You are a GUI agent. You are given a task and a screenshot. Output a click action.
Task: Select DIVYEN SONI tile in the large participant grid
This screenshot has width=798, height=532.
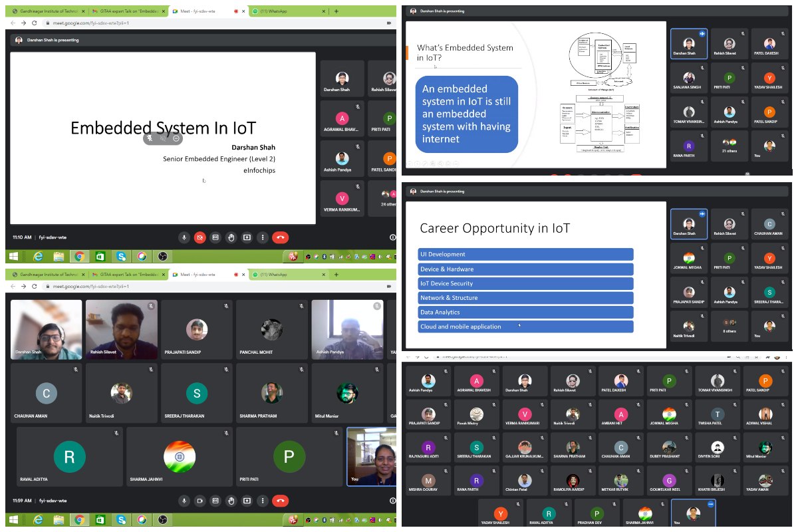click(717, 448)
